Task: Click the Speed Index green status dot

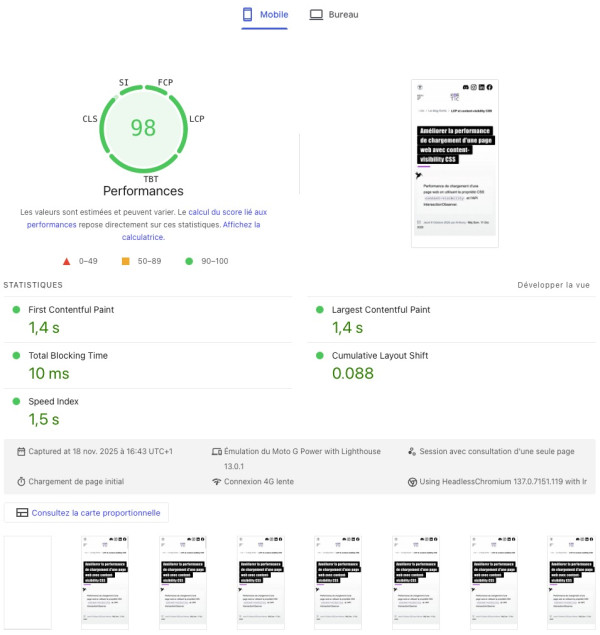Action: (16, 401)
